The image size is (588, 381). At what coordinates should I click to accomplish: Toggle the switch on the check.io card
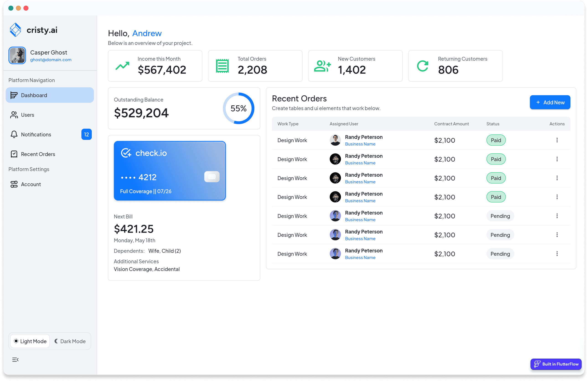tap(212, 177)
